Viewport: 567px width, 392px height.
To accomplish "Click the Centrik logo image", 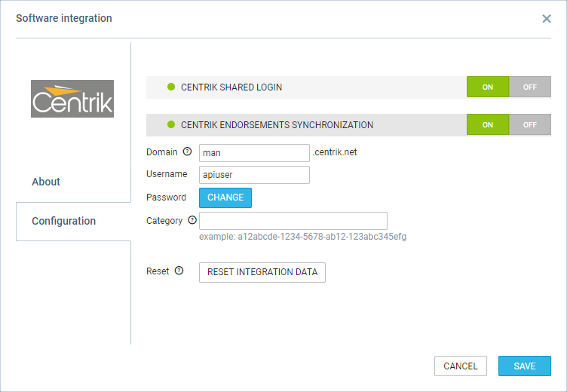I will [x=72, y=99].
